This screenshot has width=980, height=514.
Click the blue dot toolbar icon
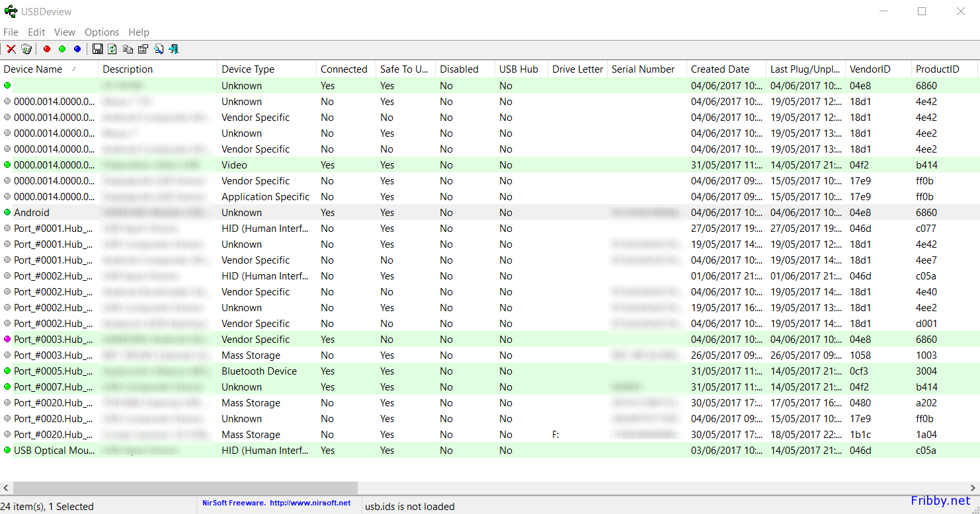(x=77, y=49)
